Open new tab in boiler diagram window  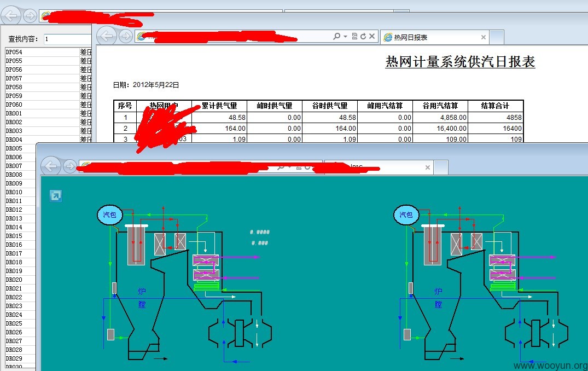pos(441,167)
